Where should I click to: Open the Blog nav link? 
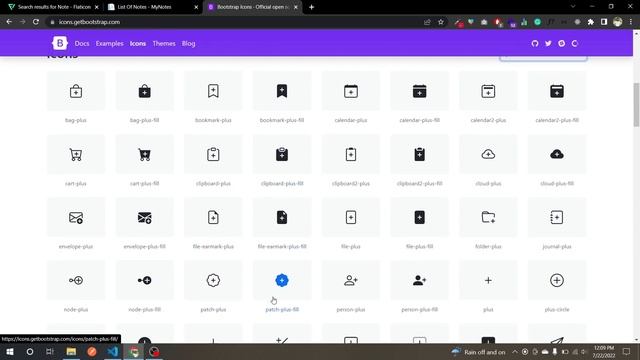188,43
